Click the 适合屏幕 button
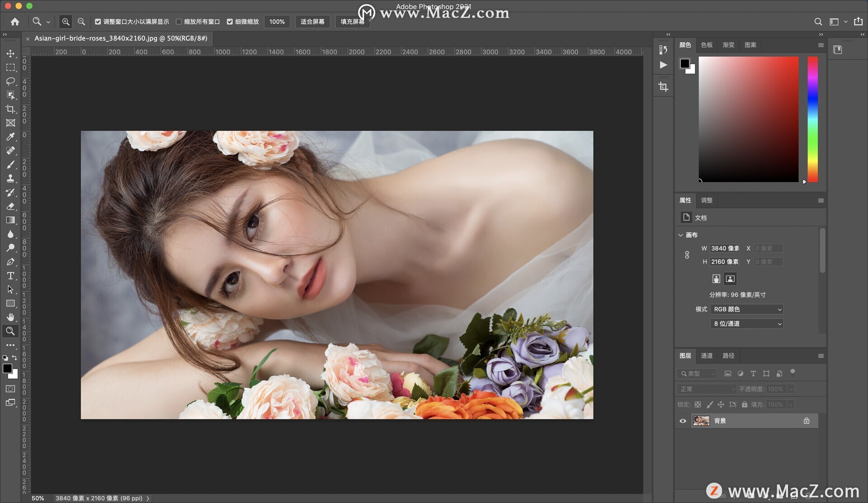This screenshot has width=868, height=503. 312,22
